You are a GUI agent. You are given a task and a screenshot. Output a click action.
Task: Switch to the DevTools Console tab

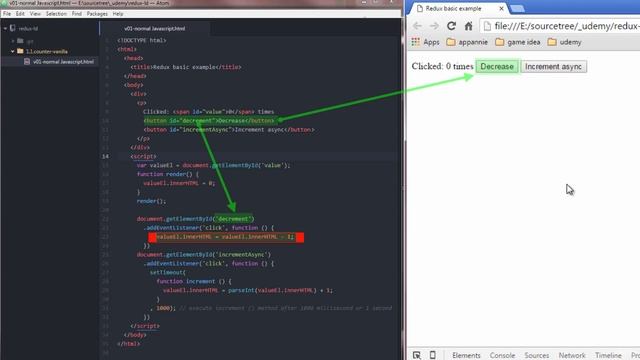pos(502,356)
